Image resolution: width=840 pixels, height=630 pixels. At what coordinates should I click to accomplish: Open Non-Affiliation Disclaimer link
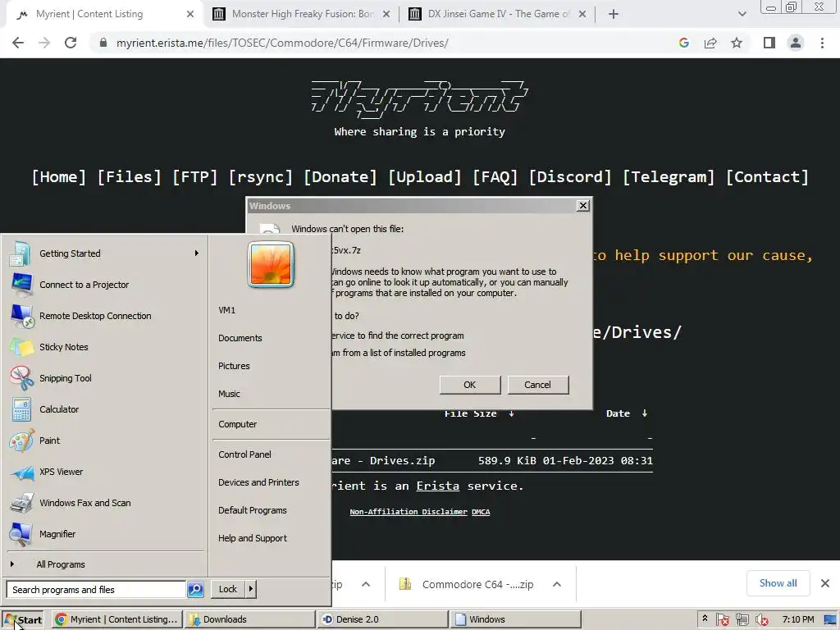[x=409, y=512]
